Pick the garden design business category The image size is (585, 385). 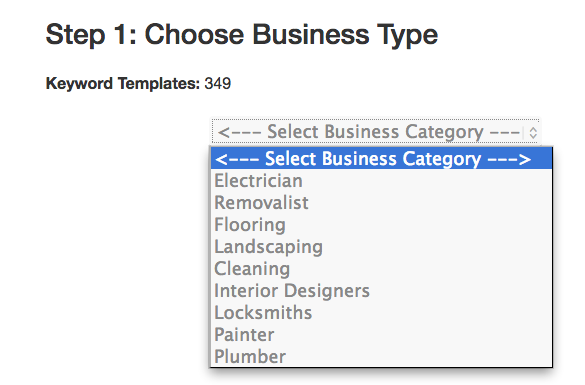pos(381,247)
